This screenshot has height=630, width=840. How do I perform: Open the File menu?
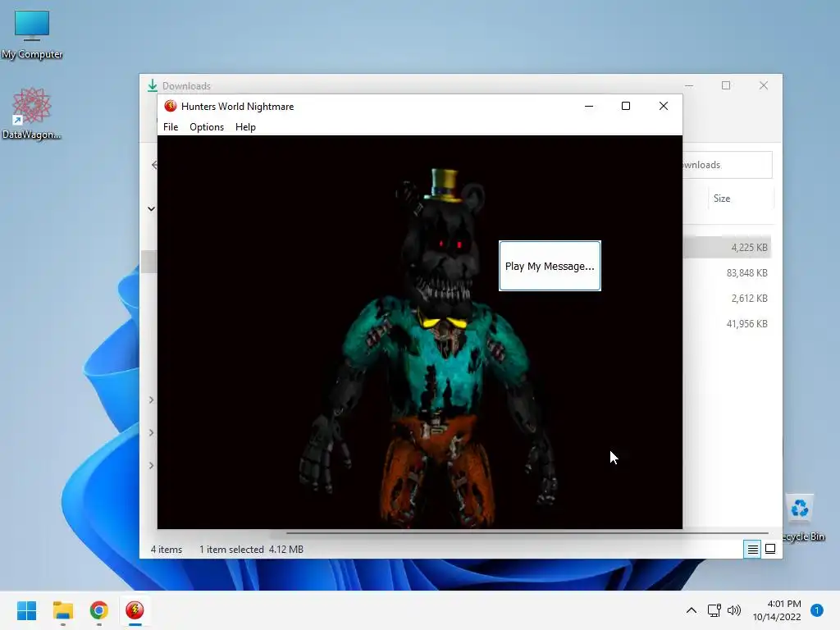(171, 127)
